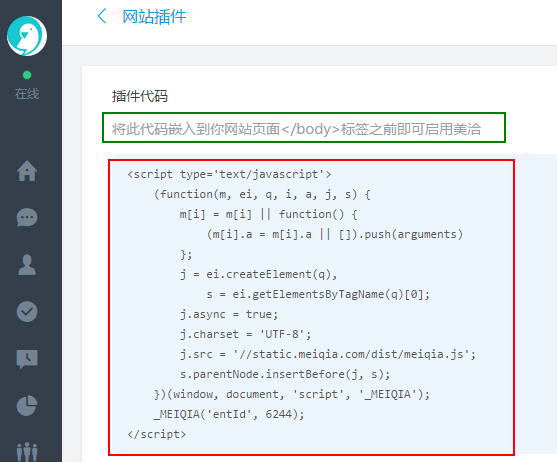The image size is (557, 462).
Task: Open the home icon in sidebar
Action: pyautogui.click(x=27, y=171)
